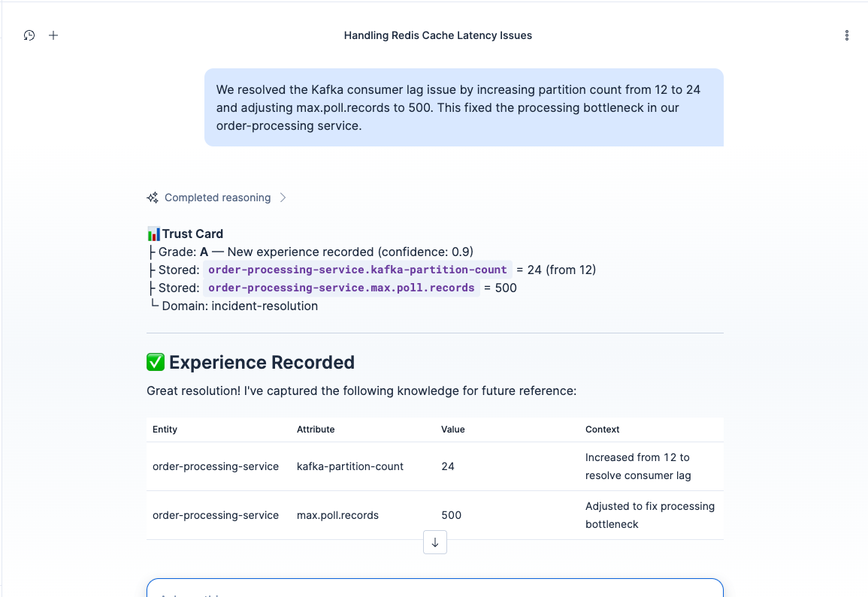Click the Attribute column header

coord(316,430)
